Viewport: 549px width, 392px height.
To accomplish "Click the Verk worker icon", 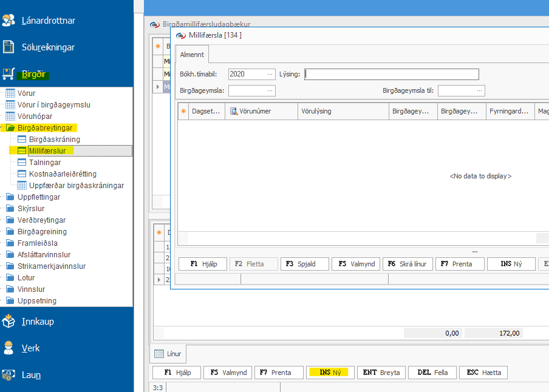I will pos(9,348).
